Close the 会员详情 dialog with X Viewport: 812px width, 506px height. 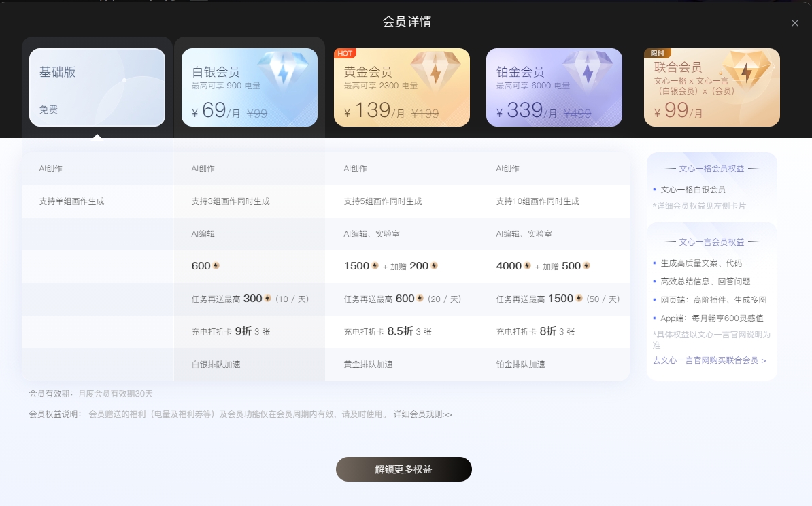coord(794,23)
